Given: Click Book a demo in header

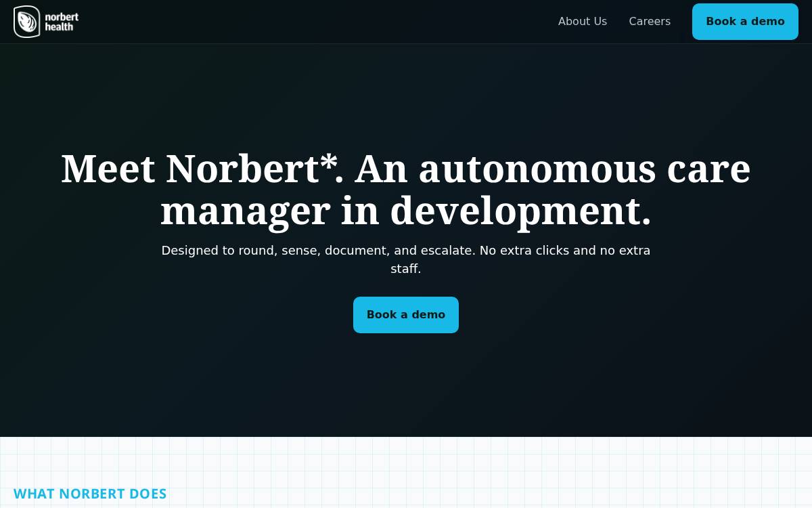Looking at the screenshot, I should pyautogui.click(x=745, y=22).
